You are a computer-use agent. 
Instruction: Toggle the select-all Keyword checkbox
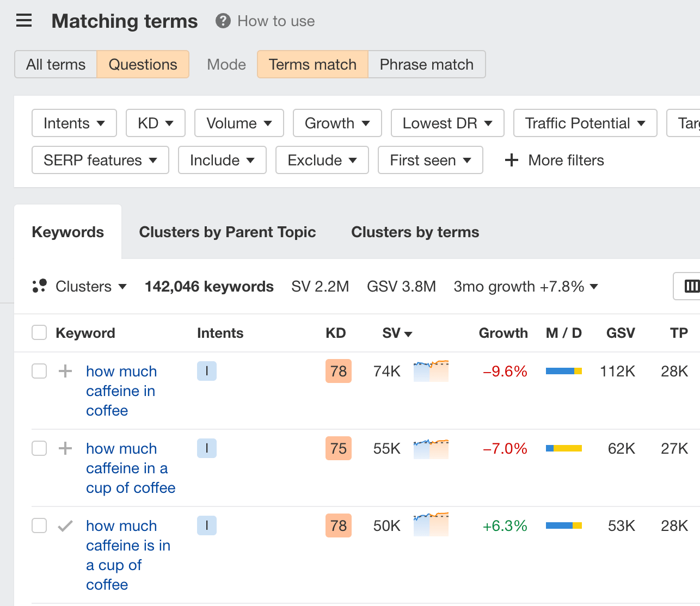pos(39,332)
